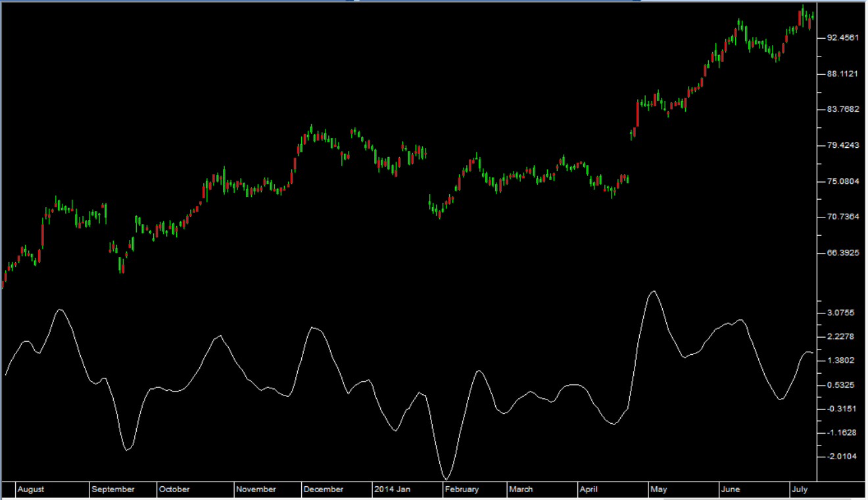Click price level 75.0804 on the price axis

(842, 181)
